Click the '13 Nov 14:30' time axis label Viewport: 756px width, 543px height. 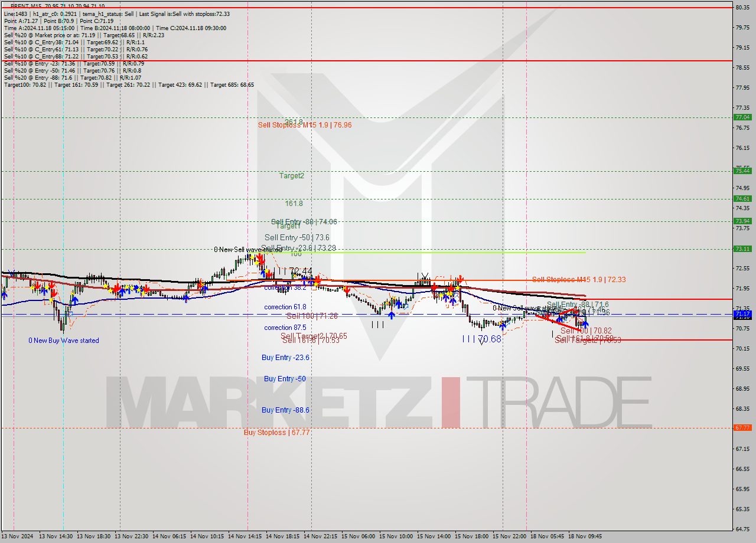click(56, 537)
